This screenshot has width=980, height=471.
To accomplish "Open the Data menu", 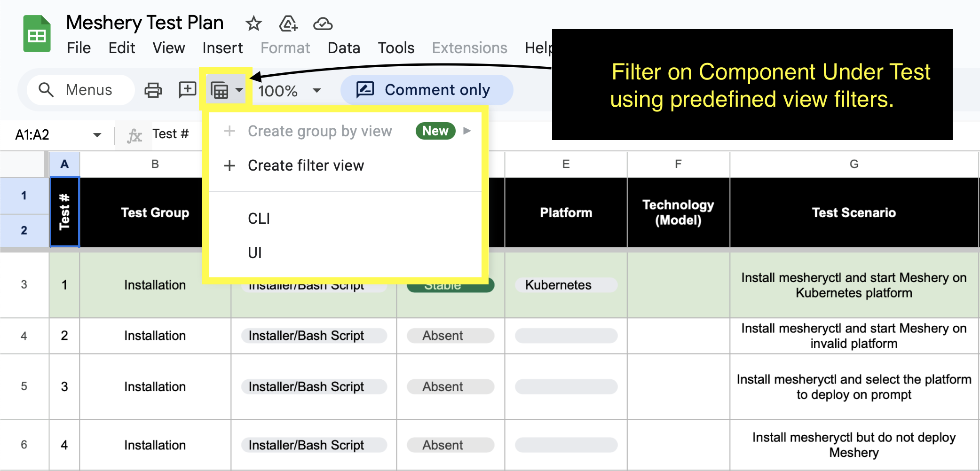I will click(344, 47).
